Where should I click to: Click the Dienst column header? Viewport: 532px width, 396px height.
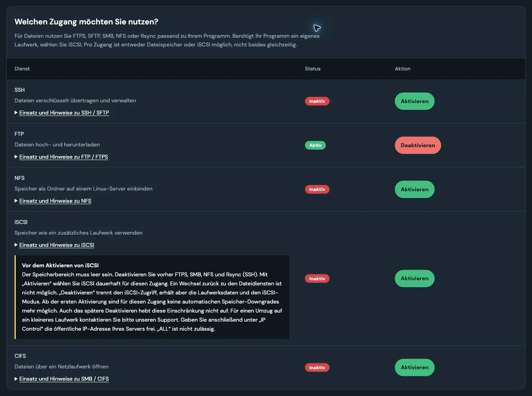[22, 68]
